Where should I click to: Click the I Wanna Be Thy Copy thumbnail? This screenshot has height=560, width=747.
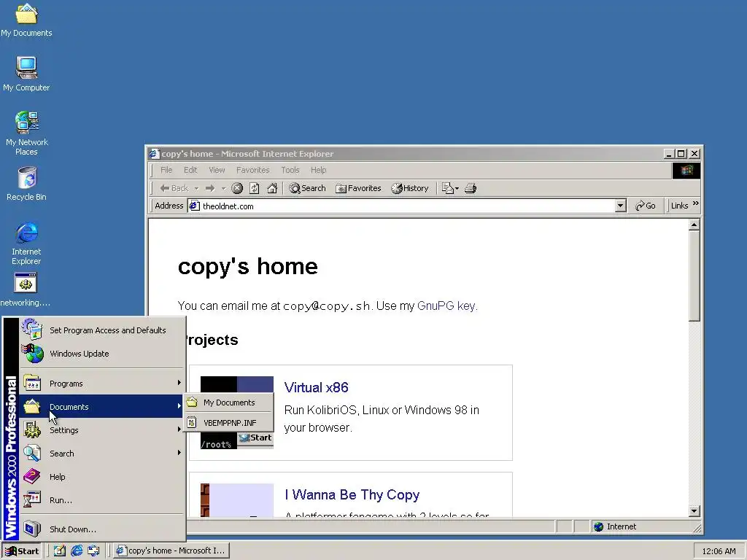point(237,500)
